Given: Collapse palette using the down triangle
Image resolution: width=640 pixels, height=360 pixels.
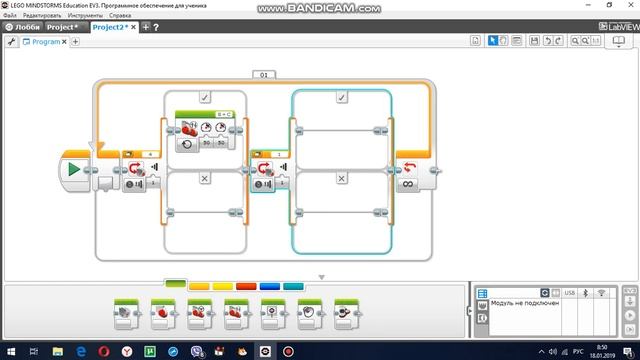Looking at the screenshot, I should [x=321, y=278].
